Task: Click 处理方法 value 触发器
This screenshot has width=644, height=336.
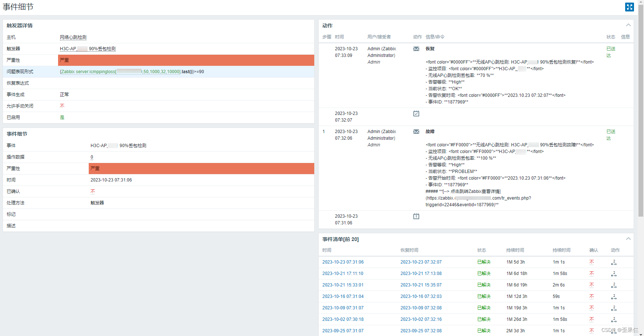Action: (97, 203)
